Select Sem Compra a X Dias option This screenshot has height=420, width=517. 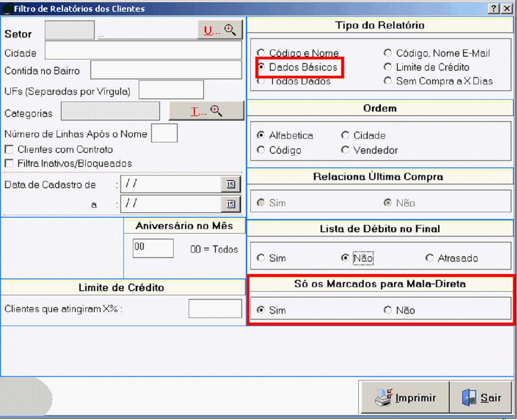click(x=388, y=81)
